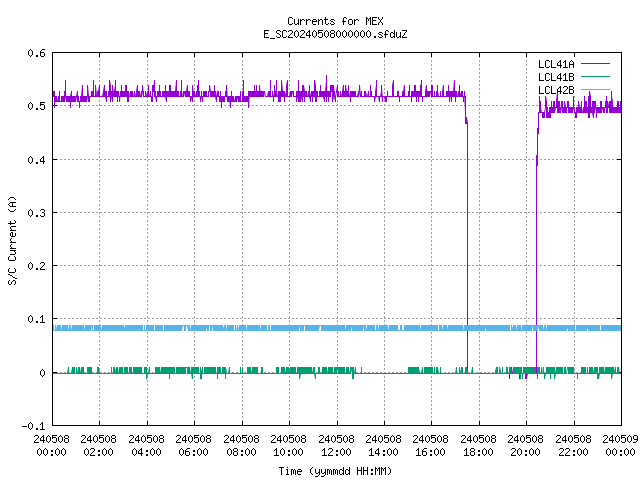This screenshot has height=480, width=640.
Task: Click the 240508 10:00 x-axis tick label
Action: [x=288, y=446]
